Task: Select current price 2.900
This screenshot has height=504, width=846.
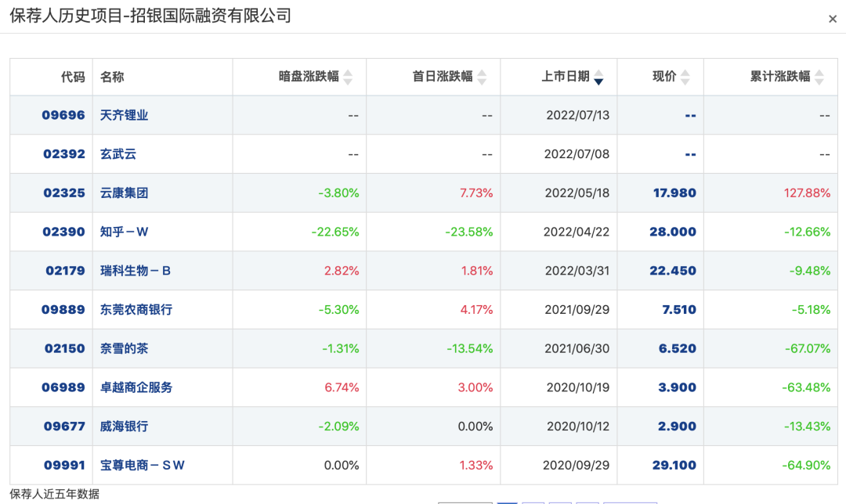Action: tap(677, 426)
